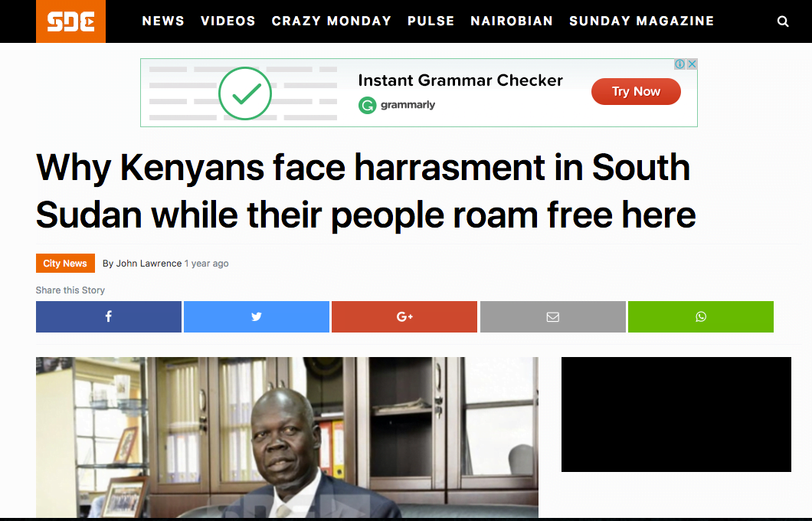The height and width of the screenshot is (521, 812).
Task: Share the story on Google Plus
Action: (x=404, y=316)
